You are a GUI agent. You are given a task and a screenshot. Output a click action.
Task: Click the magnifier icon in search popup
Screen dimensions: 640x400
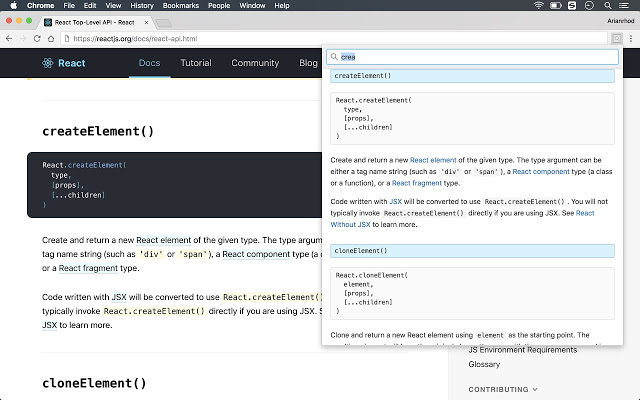click(x=334, y=57)
